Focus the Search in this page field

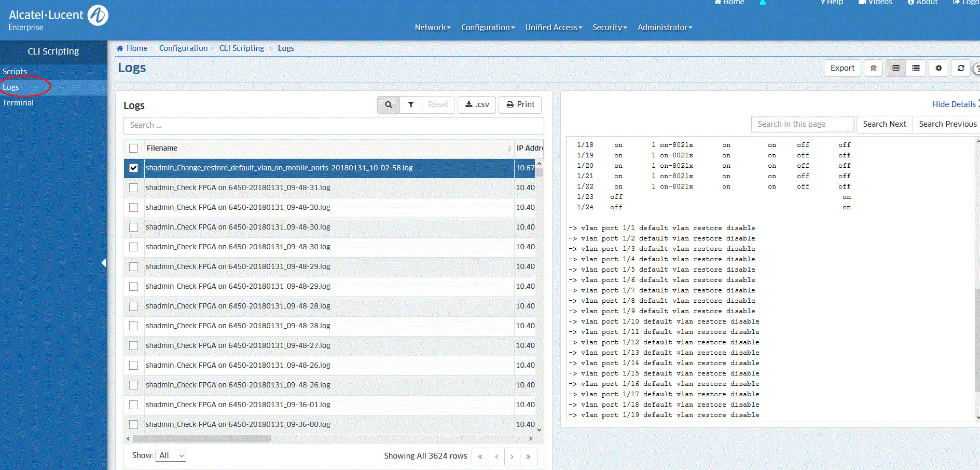802,124
